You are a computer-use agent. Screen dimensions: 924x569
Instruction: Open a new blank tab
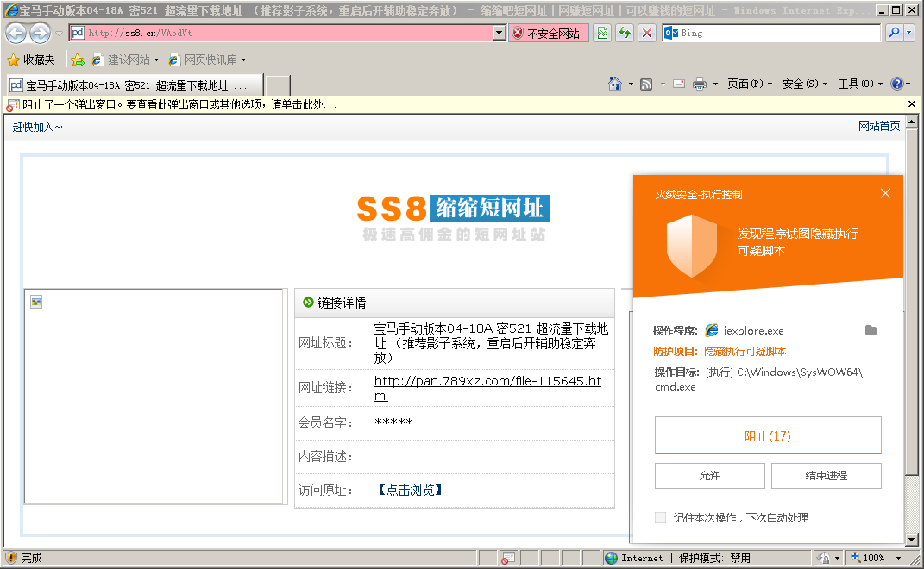coord(278,85)
